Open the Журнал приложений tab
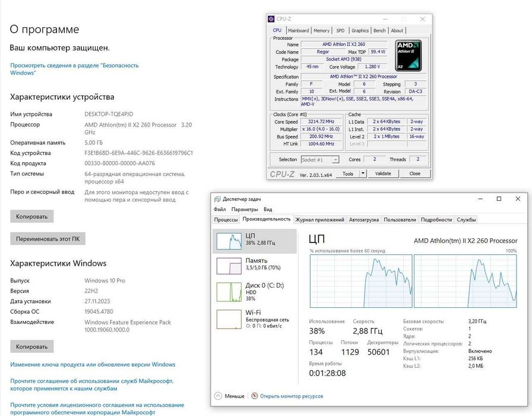Screen dimensions: 532x416 click(x=319, y=220)
